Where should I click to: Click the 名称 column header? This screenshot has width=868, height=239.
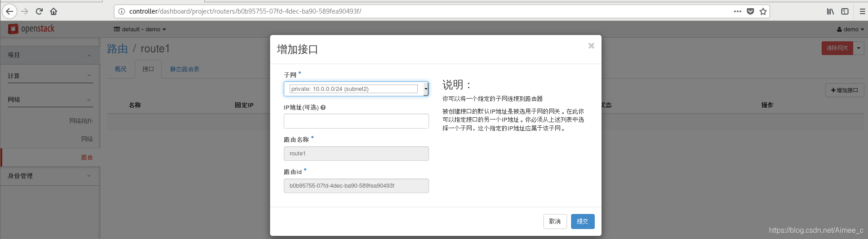tap(135, 105)
